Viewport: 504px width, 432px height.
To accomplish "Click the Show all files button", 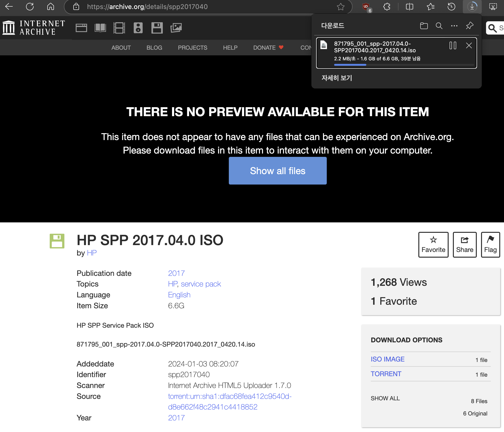I will pos(278,171).
